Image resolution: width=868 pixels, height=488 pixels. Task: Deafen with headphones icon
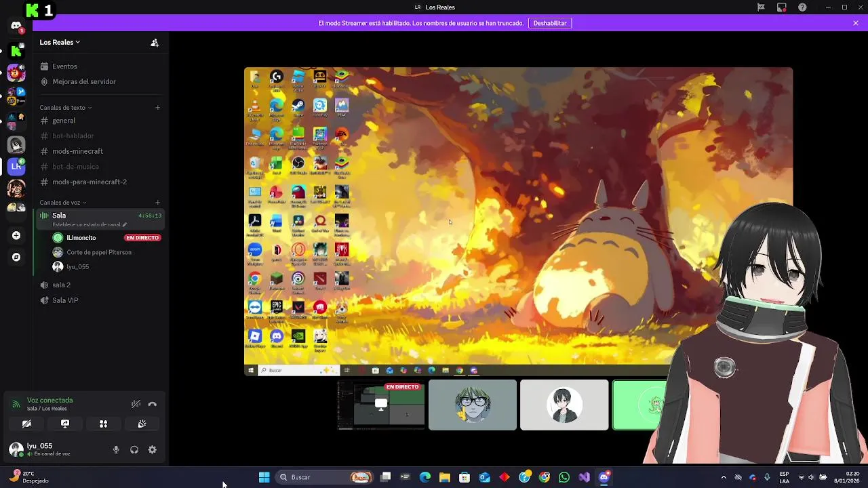pos(134,449)
